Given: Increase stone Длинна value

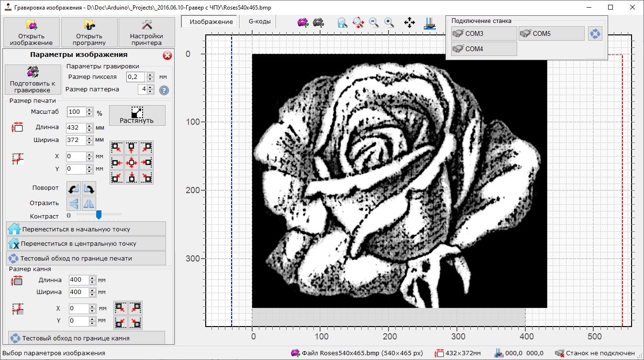Looking at the screenshot, I should (x=92, y=278).
